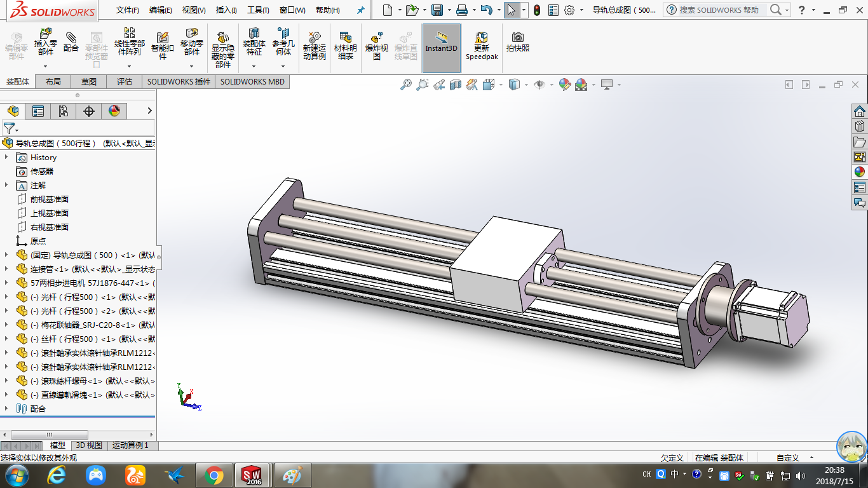This screenshot has width=868, height=488.
Task: Click the Open file folder icon
Action: pos(412,10)
